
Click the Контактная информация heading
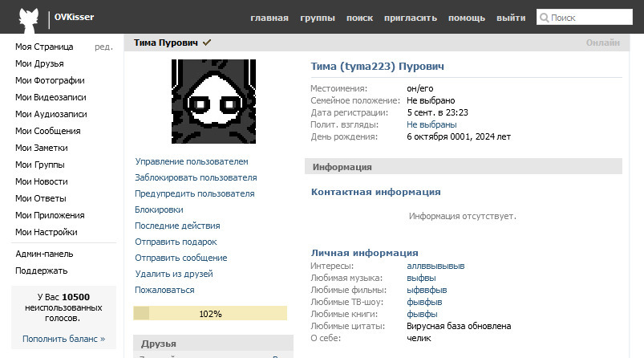(376, 192)
